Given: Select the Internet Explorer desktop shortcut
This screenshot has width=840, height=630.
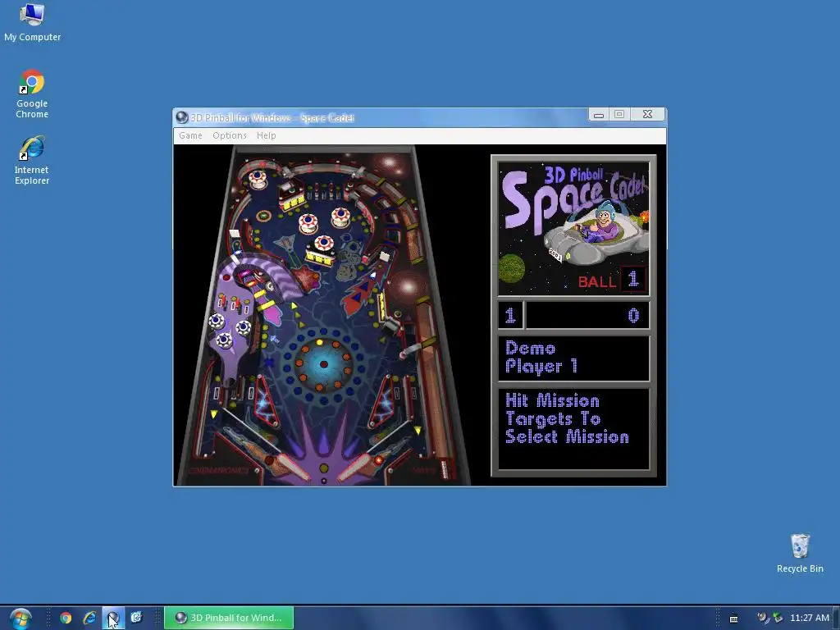Looking at the screenshot, I should click(x=32, y=160).
